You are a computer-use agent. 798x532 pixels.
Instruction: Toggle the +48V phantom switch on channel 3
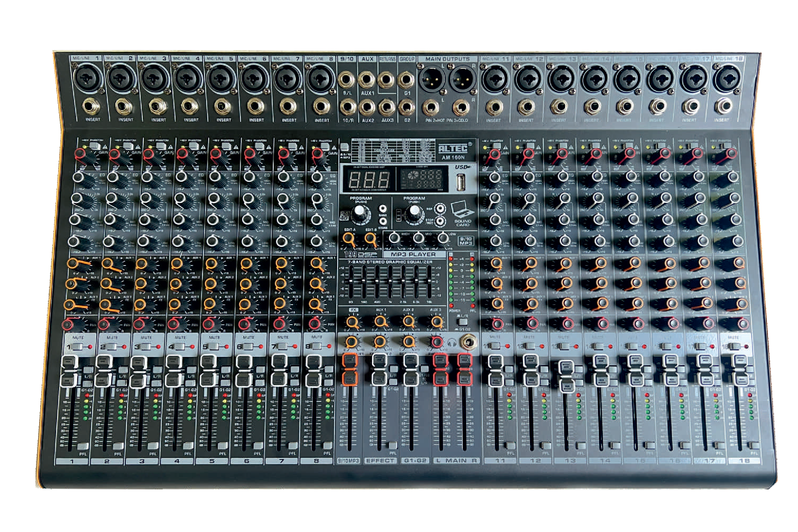click(161, 146)
